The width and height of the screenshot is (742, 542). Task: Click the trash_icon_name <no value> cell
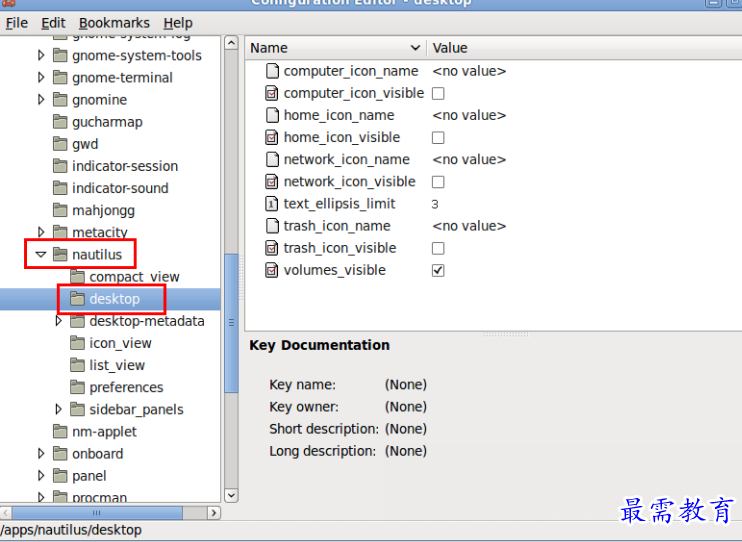[469, 226]
